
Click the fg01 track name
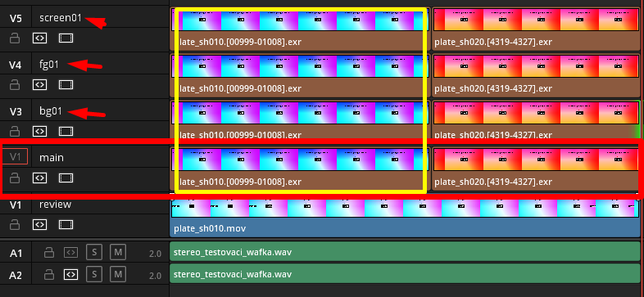point(49,65)
